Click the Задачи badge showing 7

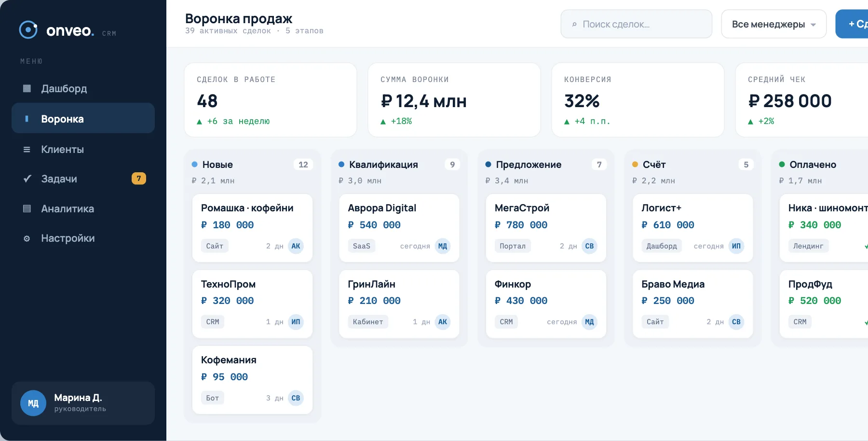pyautogui.click(x=139, y=179)
